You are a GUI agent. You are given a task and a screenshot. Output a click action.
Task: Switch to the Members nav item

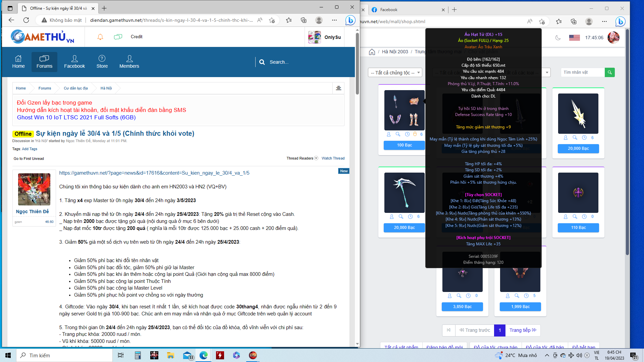[129, 62]
